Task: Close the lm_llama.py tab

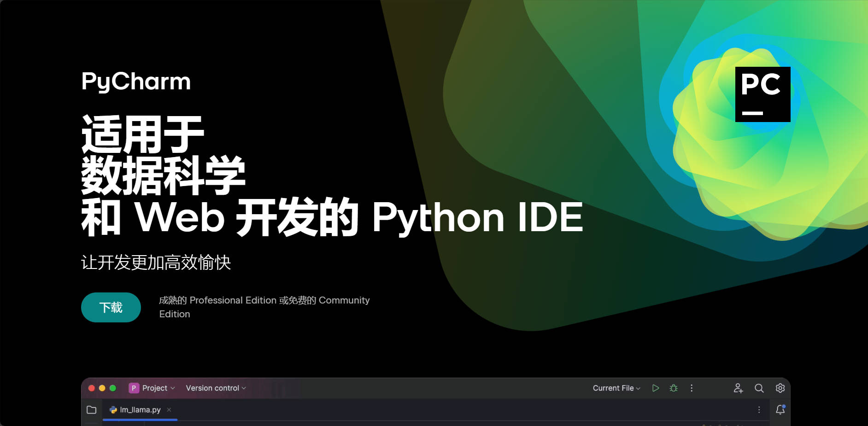Action: (169, 409)
